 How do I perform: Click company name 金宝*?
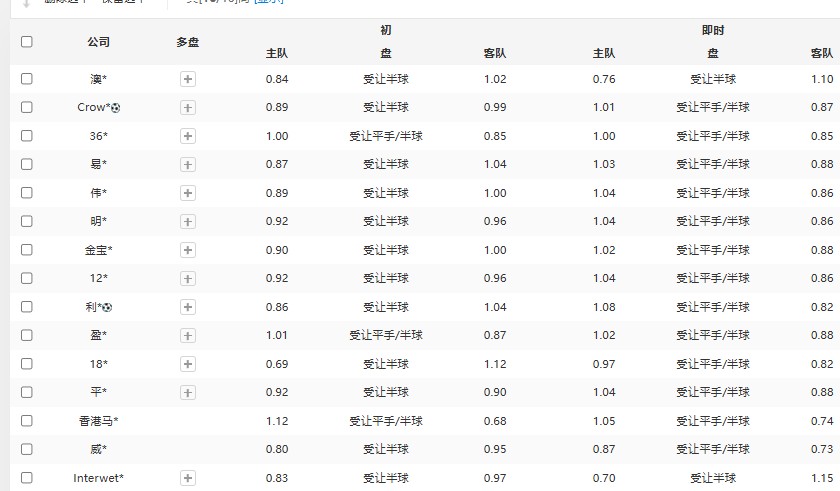pyautogui.click(x=99, y=250)
